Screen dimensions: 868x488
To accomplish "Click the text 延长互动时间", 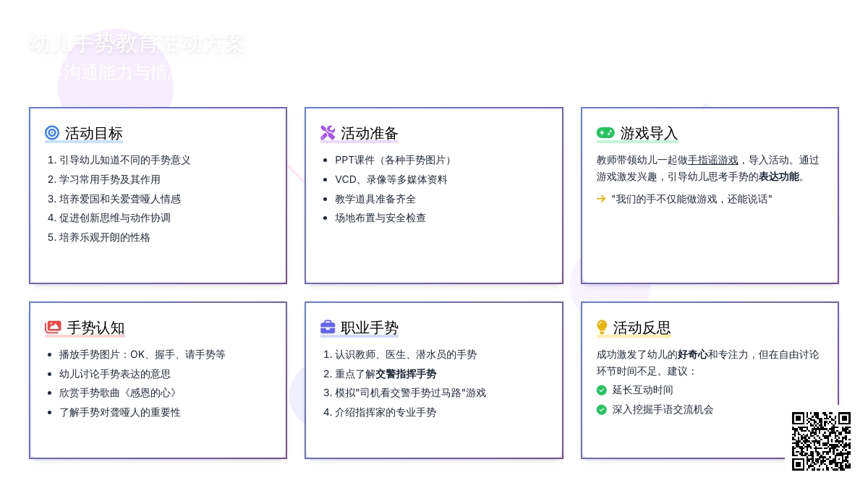I will point(643,390).
